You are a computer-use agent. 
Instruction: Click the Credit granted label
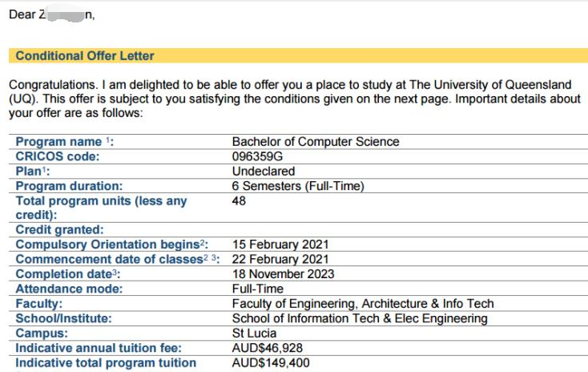tap(59, 230)
